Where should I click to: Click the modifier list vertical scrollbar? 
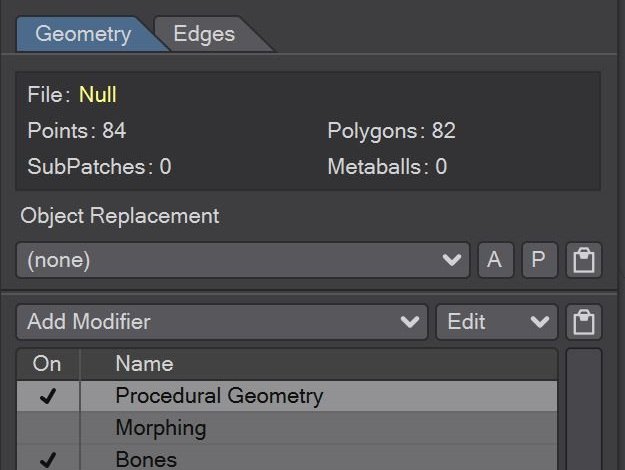[x=584, y=409]
